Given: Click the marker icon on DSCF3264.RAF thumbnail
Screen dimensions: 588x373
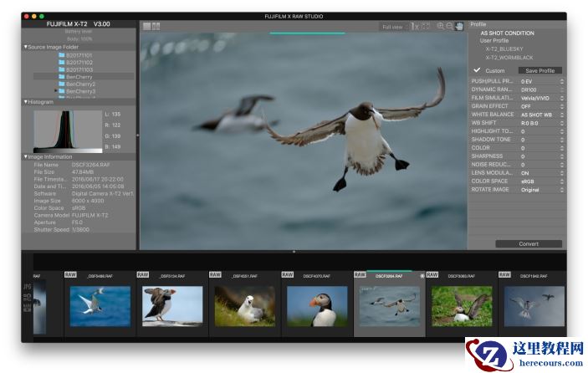Looking at the screenshot, I should coord(422,276).
